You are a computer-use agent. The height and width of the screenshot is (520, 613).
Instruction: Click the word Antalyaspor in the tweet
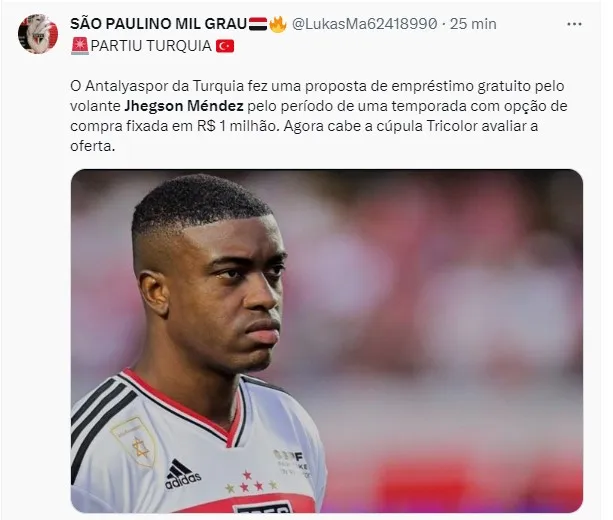126,86
